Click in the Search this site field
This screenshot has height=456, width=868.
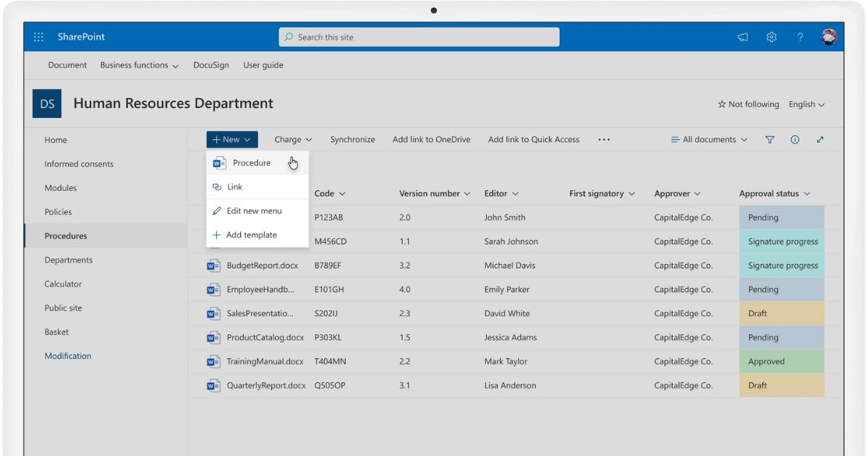(x=419, y=37)
